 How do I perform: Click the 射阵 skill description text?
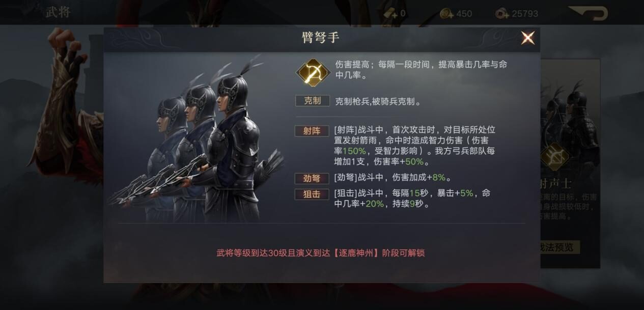415,146
